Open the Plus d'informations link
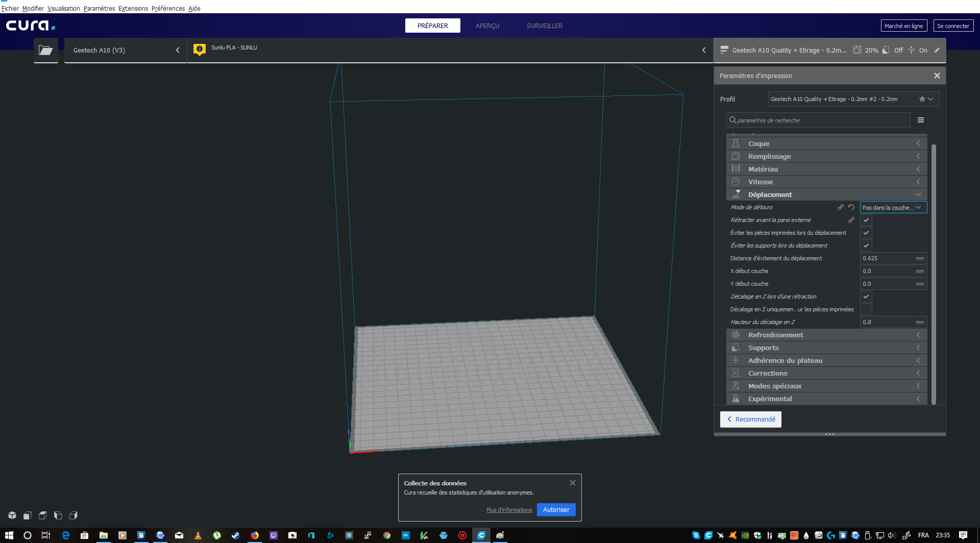980x543 pixels. [x=509, y=510]
